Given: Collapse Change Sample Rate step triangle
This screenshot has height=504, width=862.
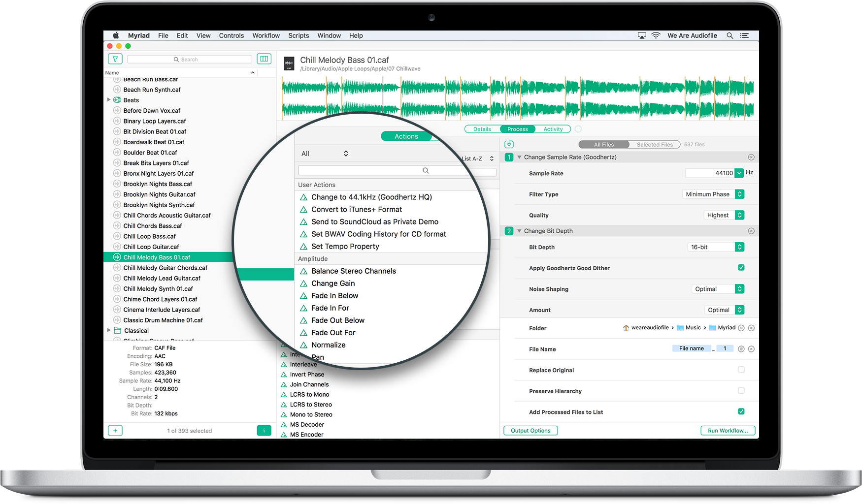Looking at the screenshot, I should click(x=519, y=157).
